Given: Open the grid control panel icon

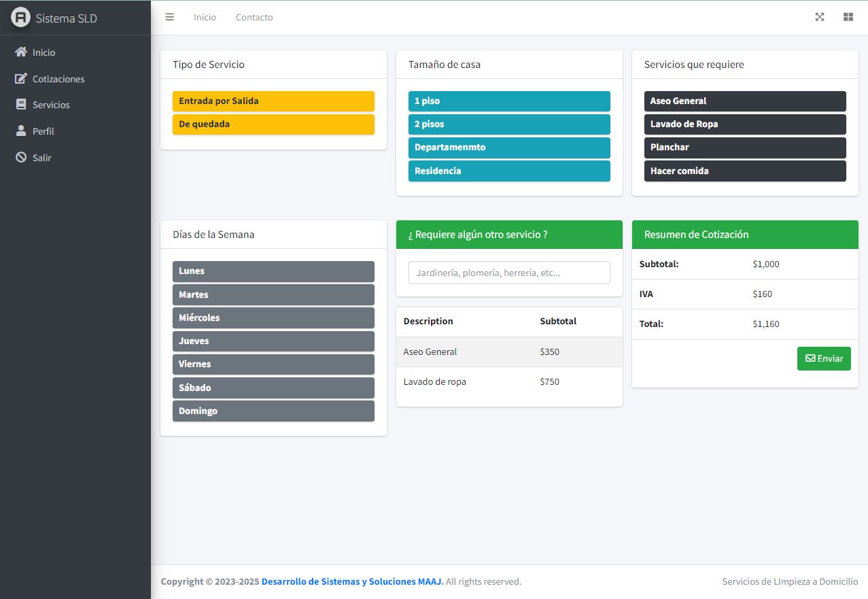Looking at the screenshot, I should 848,18.
